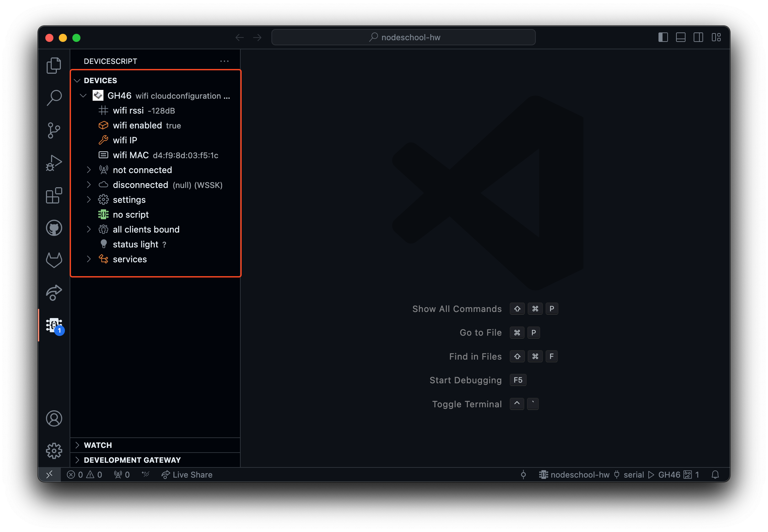Click the Search icon in sidebar
The width and height of the screenshot is (768, 532).
point(54,97)
